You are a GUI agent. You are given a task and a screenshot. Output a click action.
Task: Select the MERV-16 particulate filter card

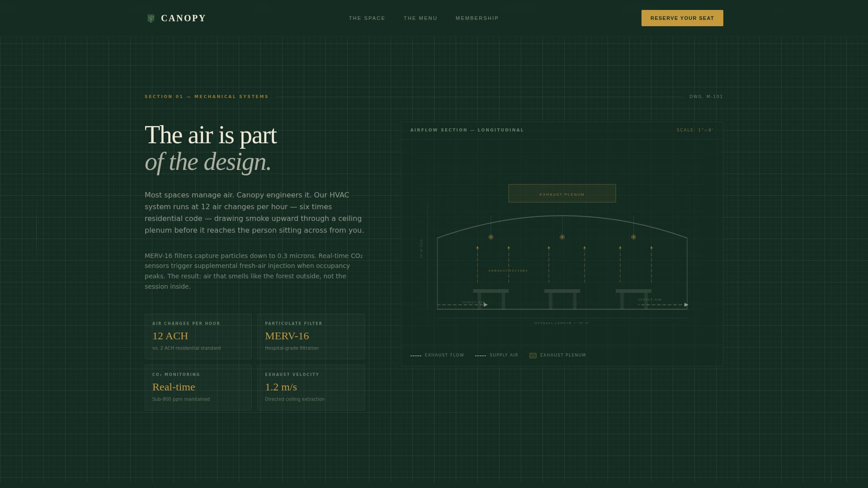point(311,336)
